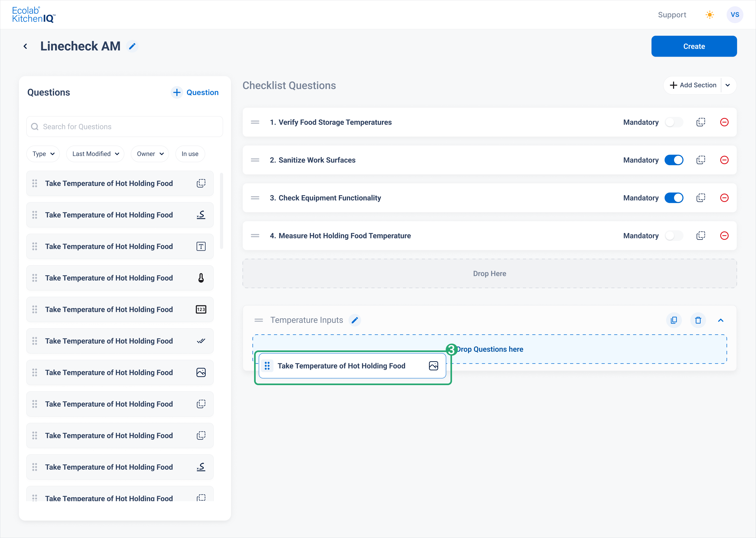Image resolution: width=756 pixels, height=538 pixels.
Task: Click the image icon on the dragged question card
Action: click(x=433, y=366)
